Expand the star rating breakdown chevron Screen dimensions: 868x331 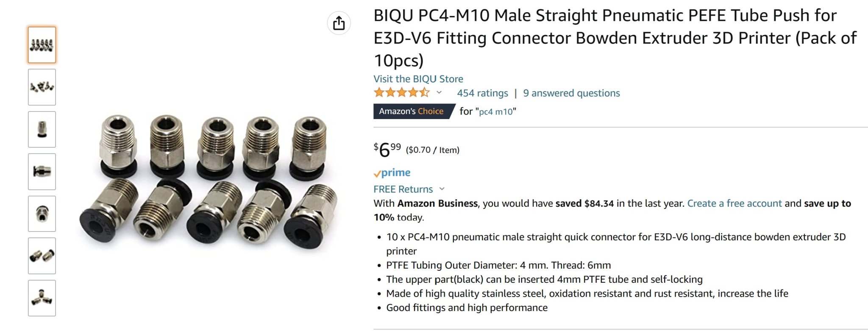439,93
